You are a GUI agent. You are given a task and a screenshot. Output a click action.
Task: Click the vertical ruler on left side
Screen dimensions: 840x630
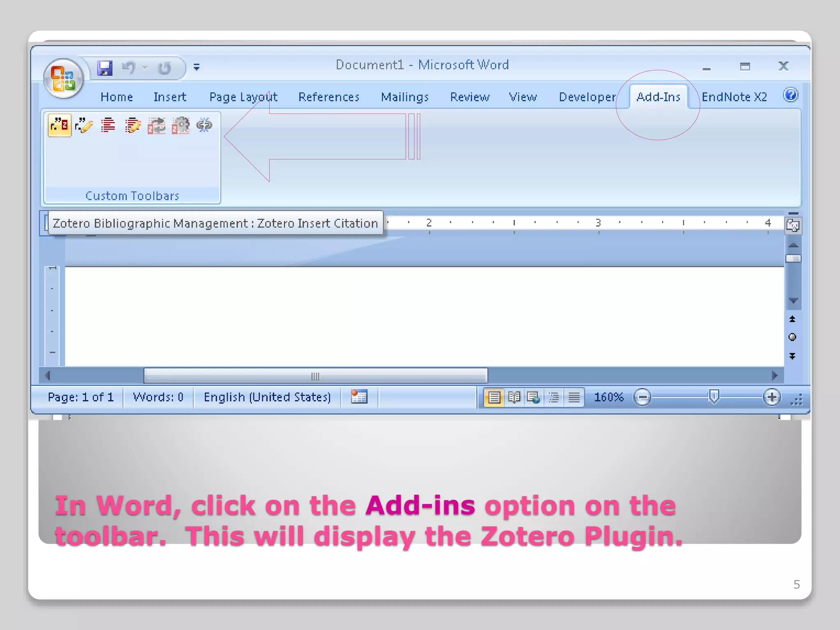52,316
